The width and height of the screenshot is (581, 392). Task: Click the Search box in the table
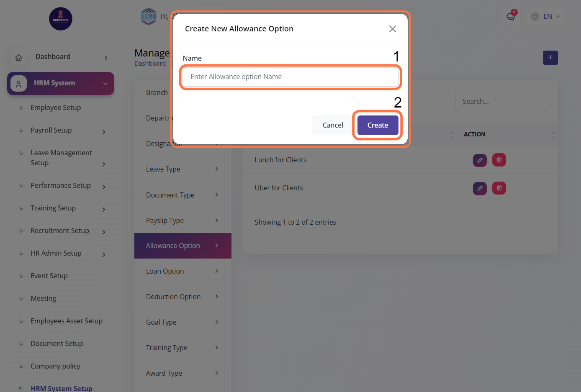tap(500, 101)
